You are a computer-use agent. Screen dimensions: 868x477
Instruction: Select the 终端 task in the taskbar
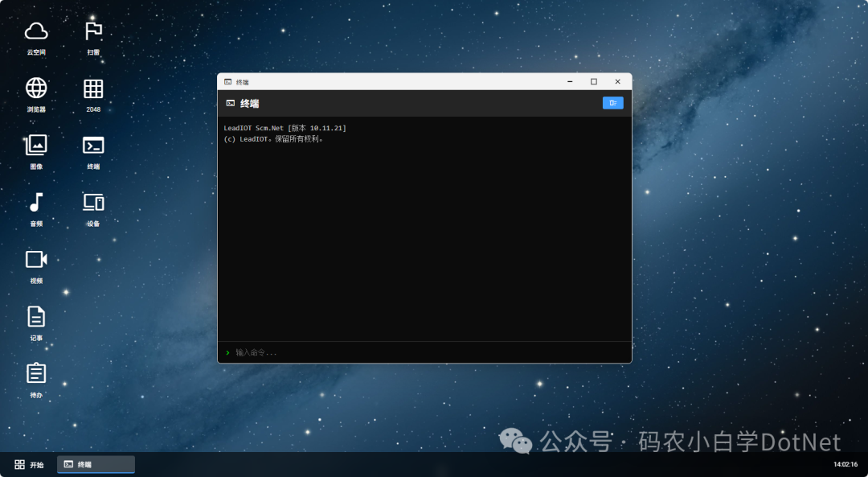tap(96, 464)
